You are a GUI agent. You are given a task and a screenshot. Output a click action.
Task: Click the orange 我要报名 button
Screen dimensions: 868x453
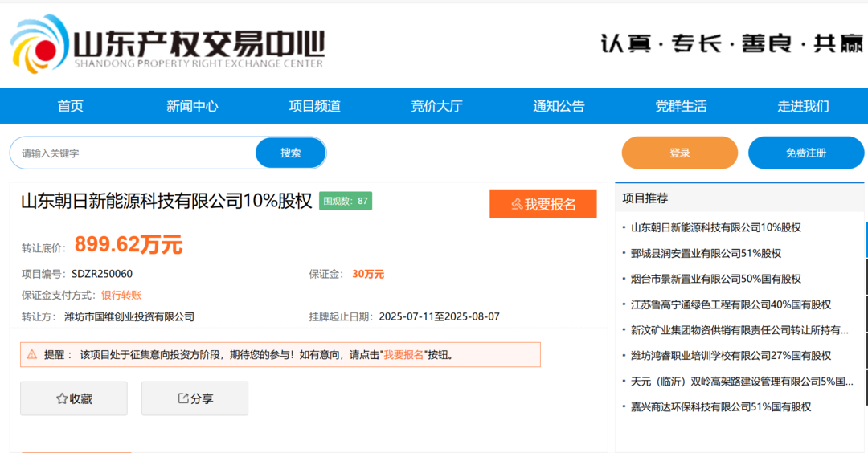pos(543,204)
